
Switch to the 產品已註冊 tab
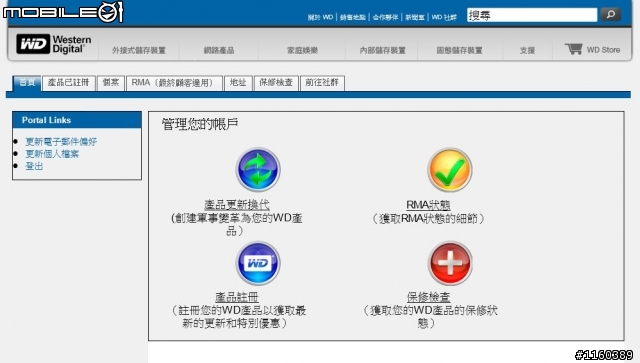coord(69,83)
